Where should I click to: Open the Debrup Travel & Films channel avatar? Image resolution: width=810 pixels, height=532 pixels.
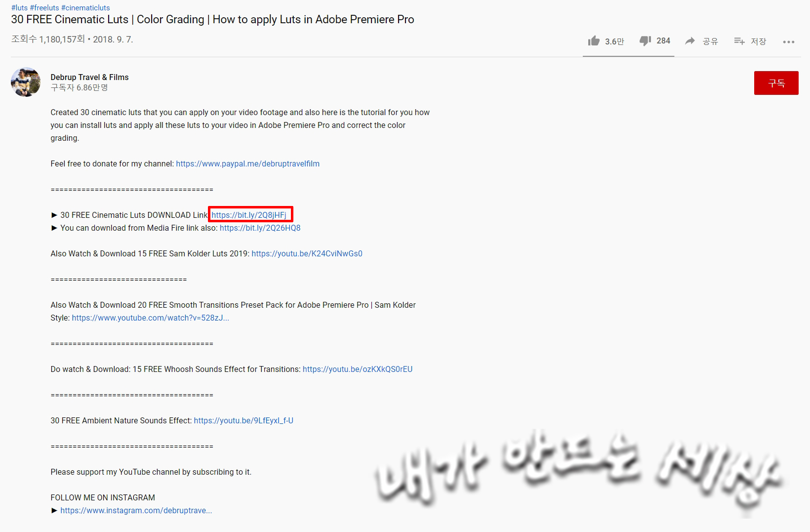coord(26,82)
